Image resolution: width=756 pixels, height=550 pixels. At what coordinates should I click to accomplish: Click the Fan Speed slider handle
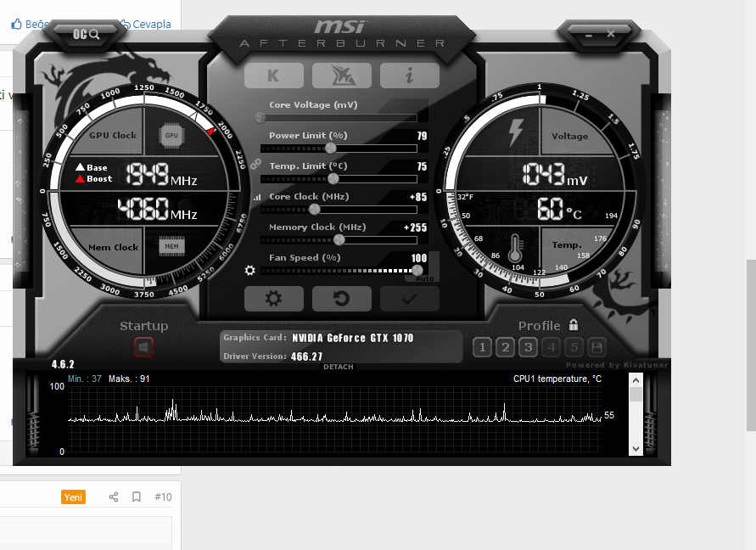click(417, 270)
